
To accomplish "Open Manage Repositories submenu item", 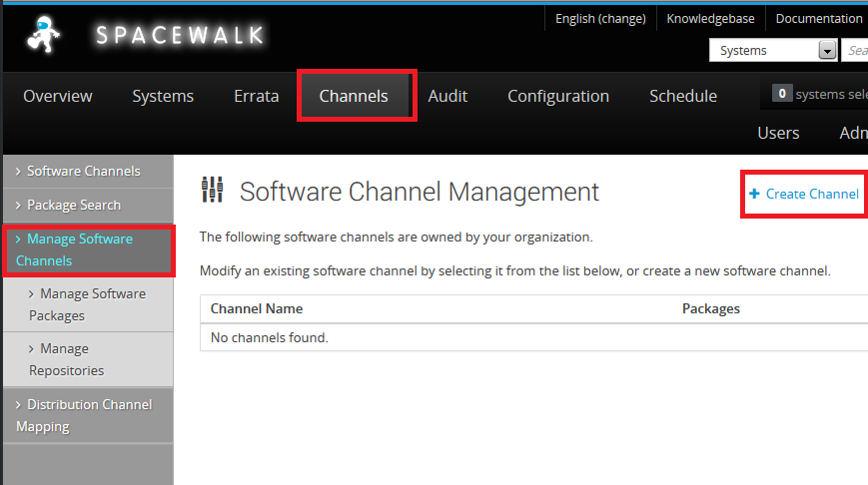I will [x=88, y=359].
